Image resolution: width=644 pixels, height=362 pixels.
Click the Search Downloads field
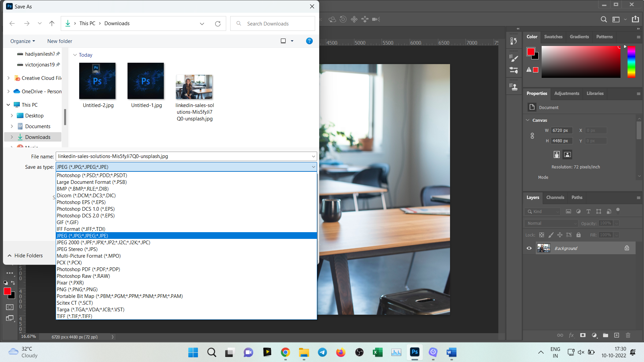273,23
